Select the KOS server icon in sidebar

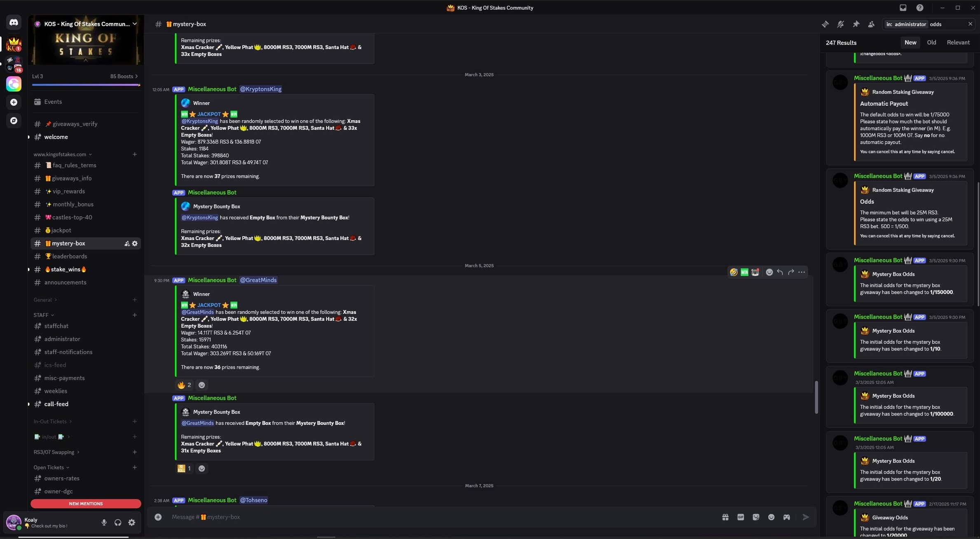[14, 44]
